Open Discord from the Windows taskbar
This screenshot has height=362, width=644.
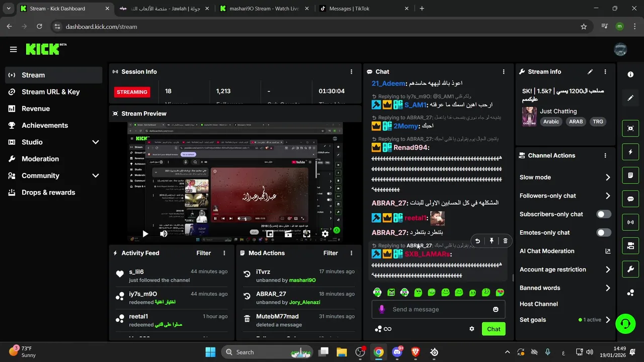coord(397,352)
